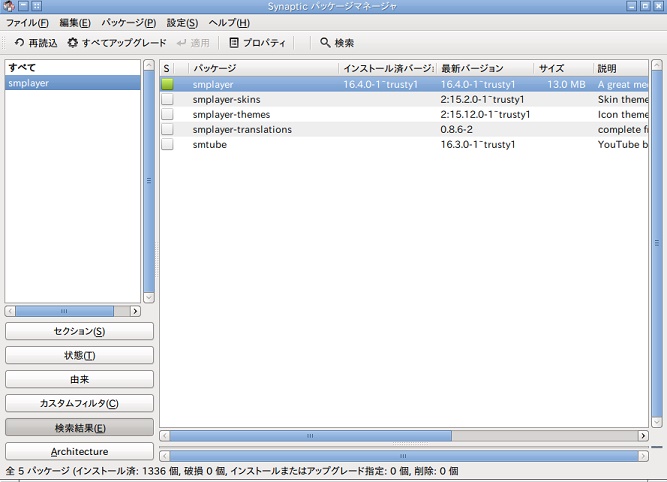Click the 2:15.2.0-1~trusty1 version cell

point(482,100)
